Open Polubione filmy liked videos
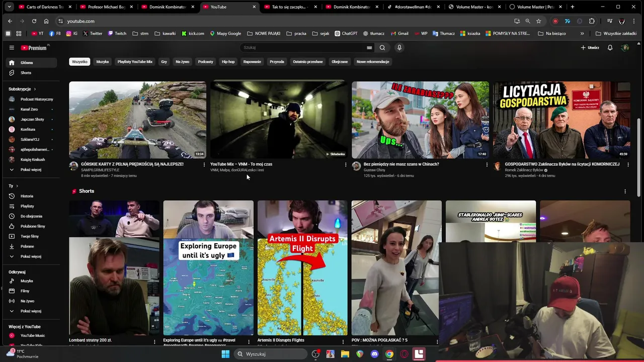This screenshot has width=644, height=362. 30,226
